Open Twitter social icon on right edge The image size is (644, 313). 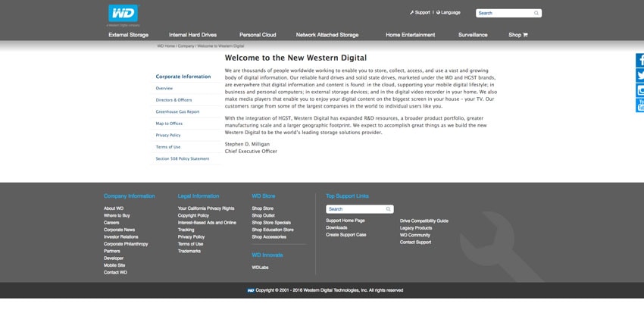pyautogui.click(x=640, y=75)
